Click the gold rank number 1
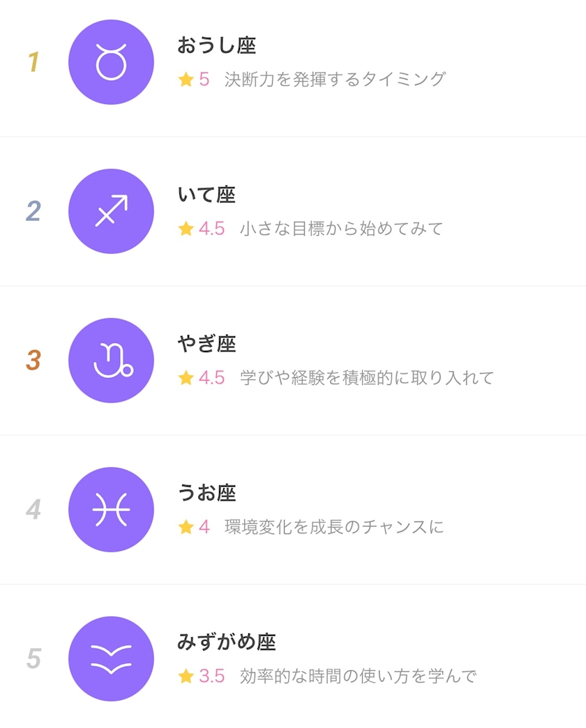This screenshot has height=728, width=586. coord(33,63)
